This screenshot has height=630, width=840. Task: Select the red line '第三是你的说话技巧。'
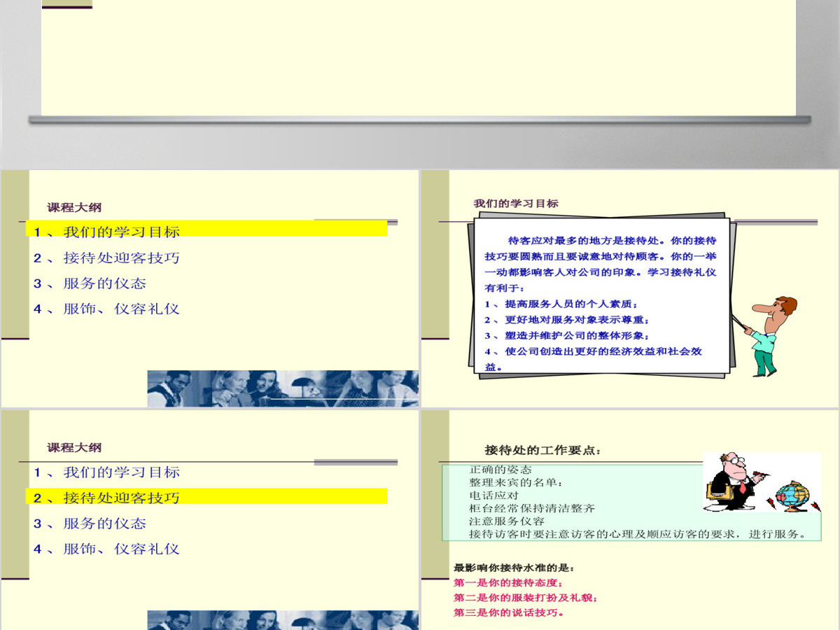click(x=509, y=613)
